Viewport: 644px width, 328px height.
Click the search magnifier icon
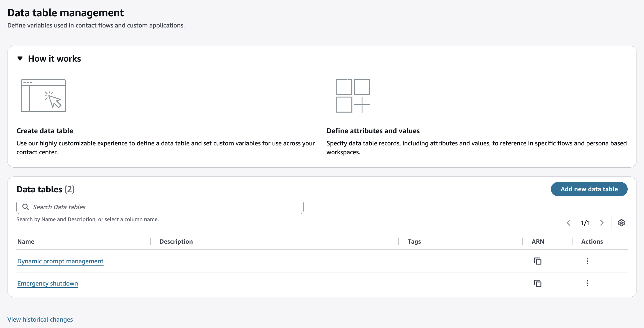click(x=25, y=207)
